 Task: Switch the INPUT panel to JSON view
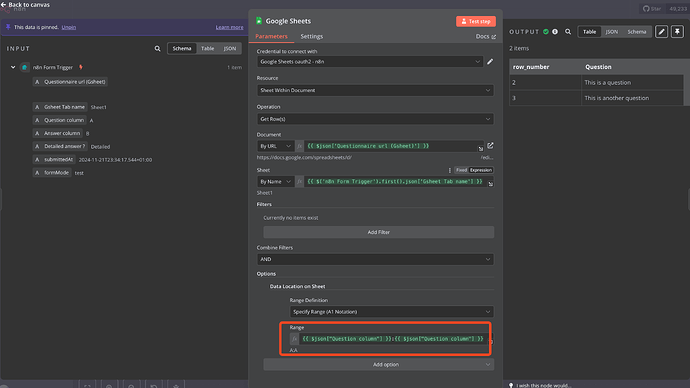tap(230, 48)
